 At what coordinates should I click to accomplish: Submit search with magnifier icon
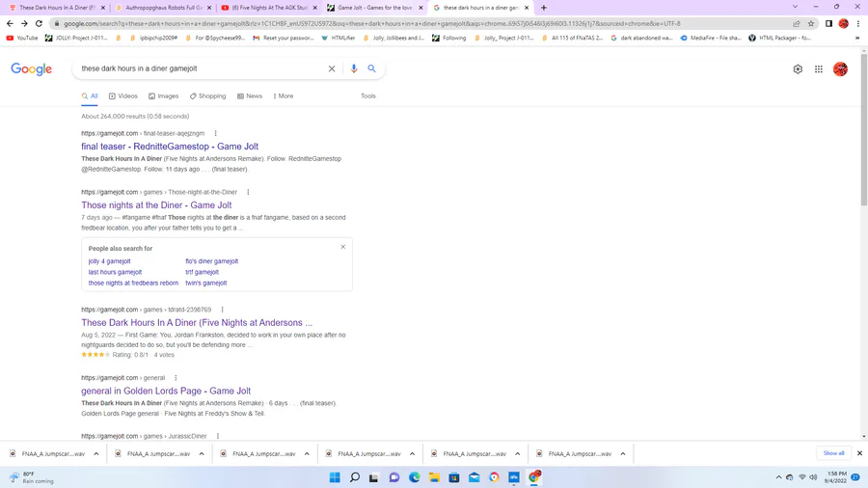point(371,68)
